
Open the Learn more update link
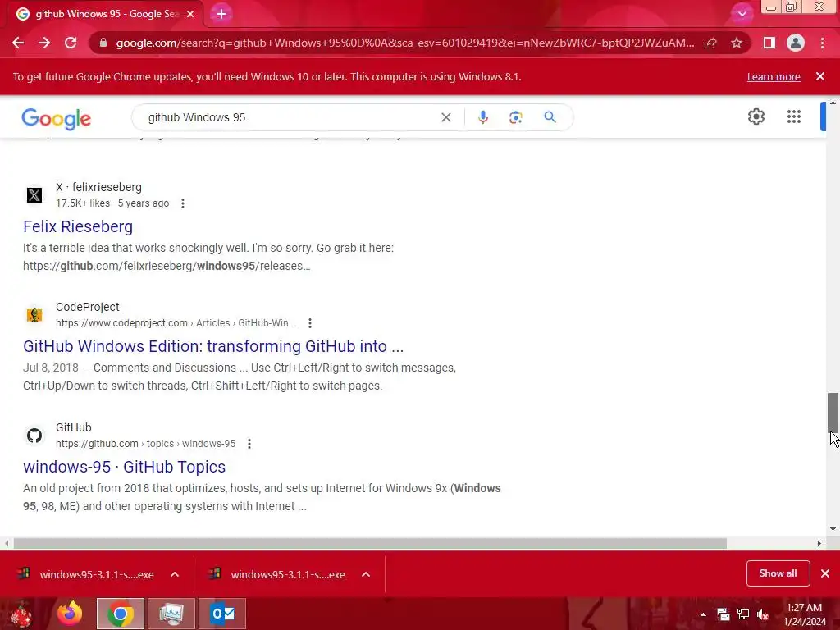(x=774, y=76)
